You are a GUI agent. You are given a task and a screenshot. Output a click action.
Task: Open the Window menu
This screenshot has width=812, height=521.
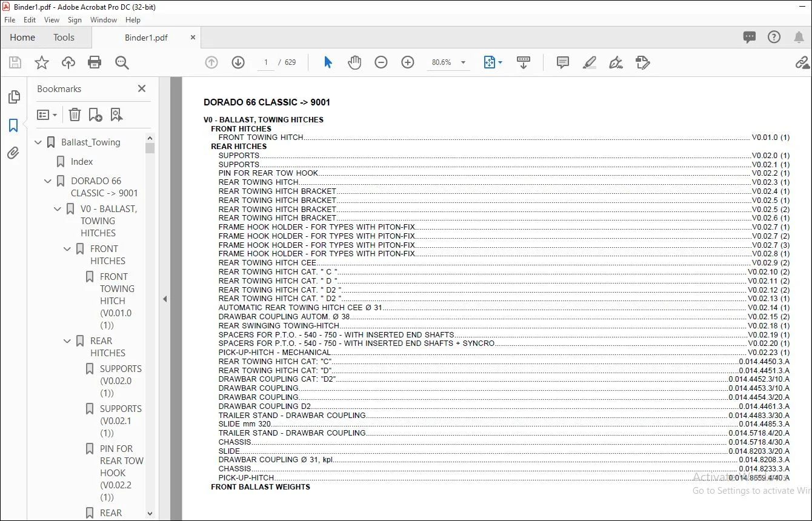pos(104,20)
